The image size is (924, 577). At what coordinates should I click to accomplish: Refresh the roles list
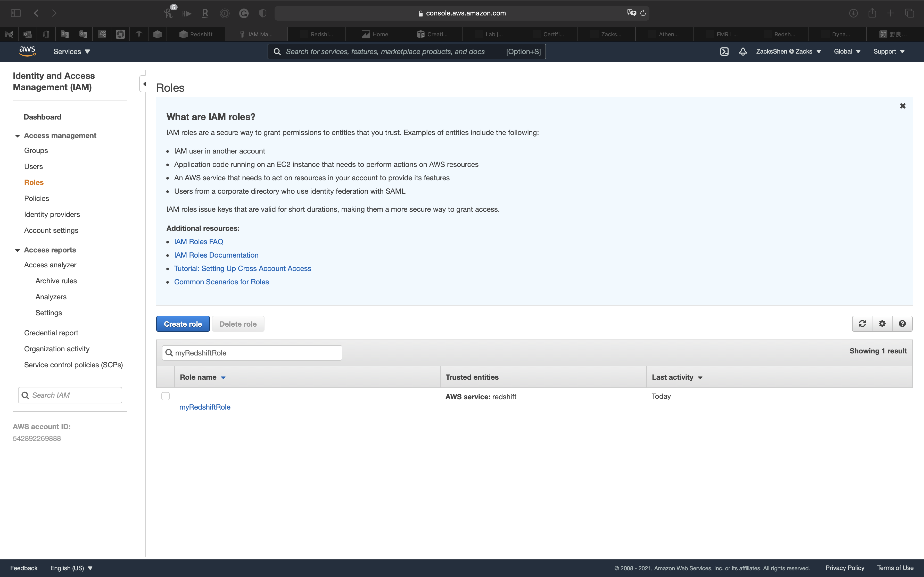862,324
